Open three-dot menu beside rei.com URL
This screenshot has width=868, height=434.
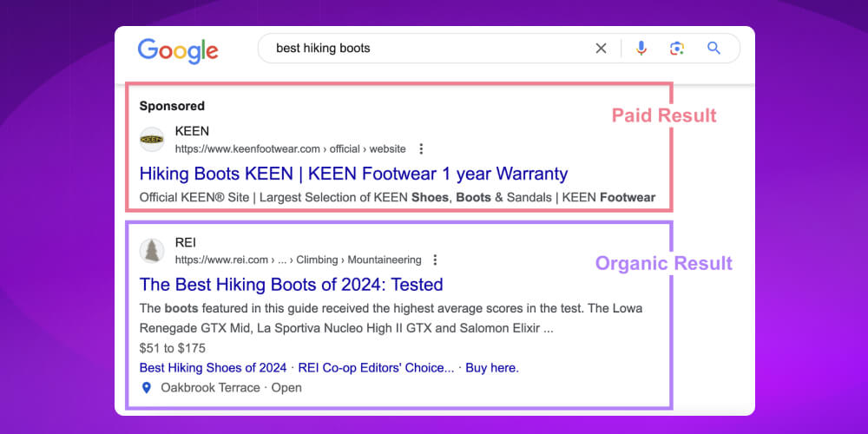435,260
